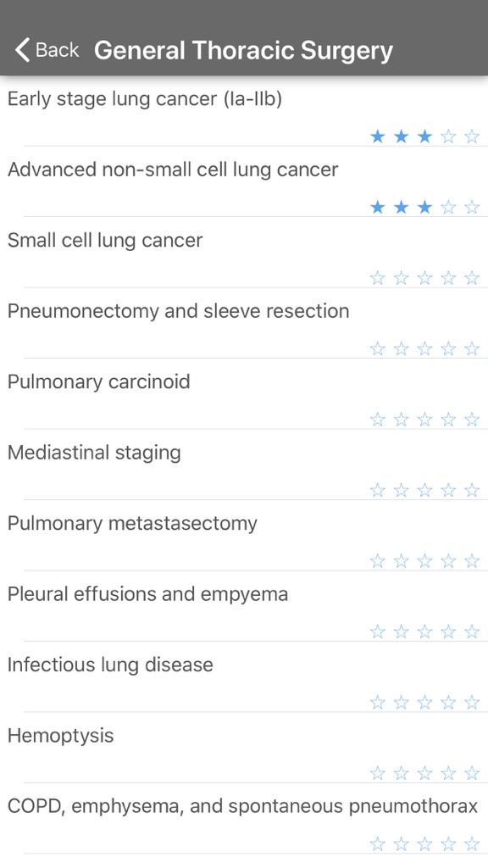The width and height of the screenshot is (488, 868).
Task: Set second star for Pulmonary metastasectomy
Action: coord(401,561)
